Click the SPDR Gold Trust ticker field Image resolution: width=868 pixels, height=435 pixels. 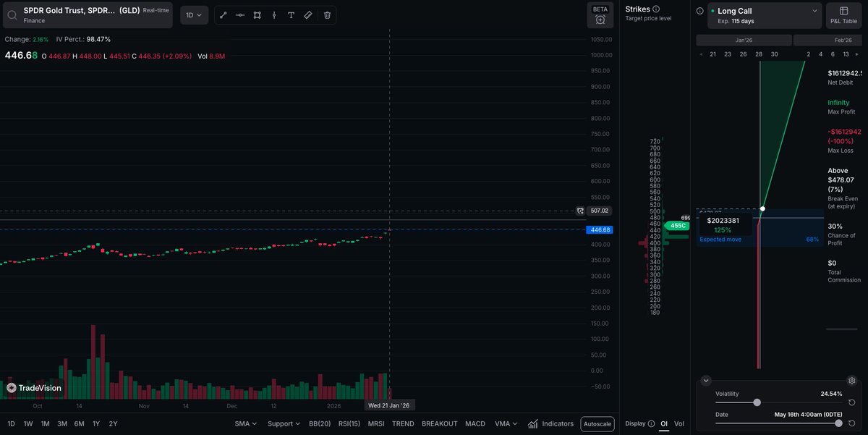tap(87, 15)
